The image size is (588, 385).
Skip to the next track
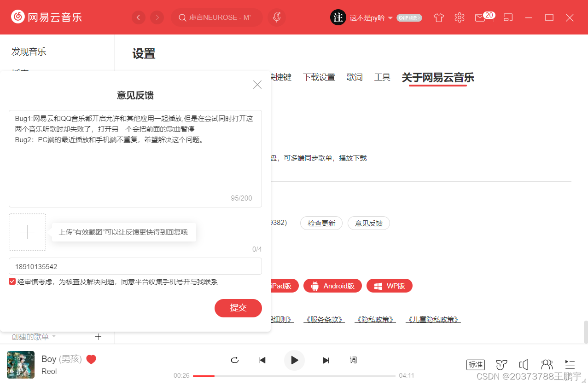click(x=326, y=360)
